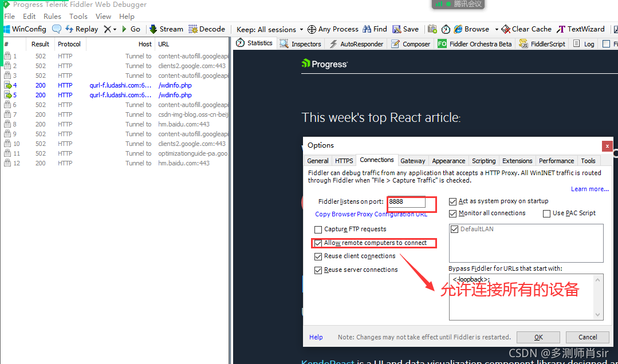
Task: Click the Help link in Options dialog
Action: click(x=316, y=337)
